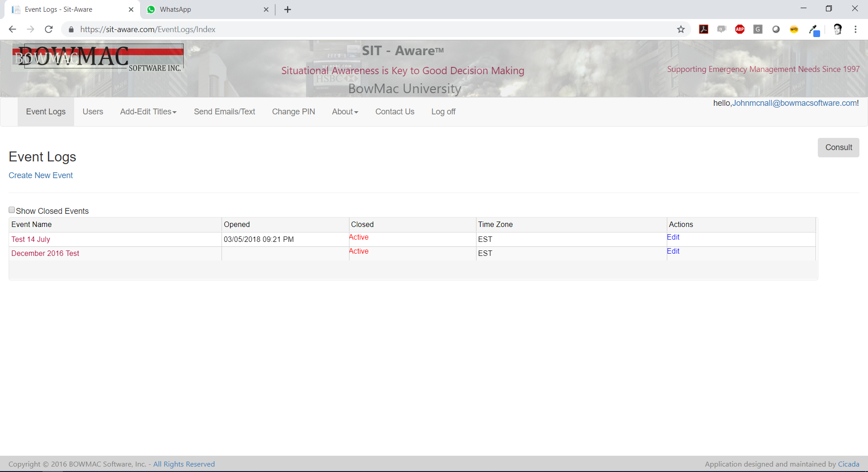
Task: Open the Test 14 July event
Action: pyautogui.click(x=31, y=239)
